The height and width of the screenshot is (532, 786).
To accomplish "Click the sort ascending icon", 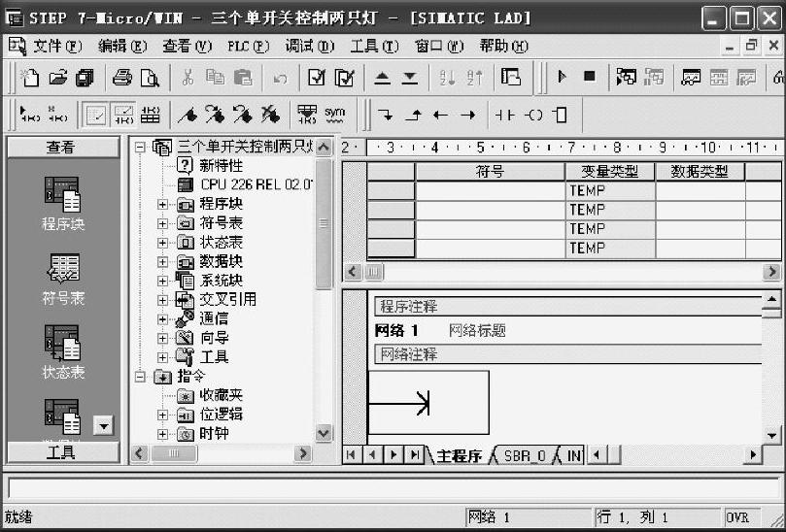I will 447,78.
